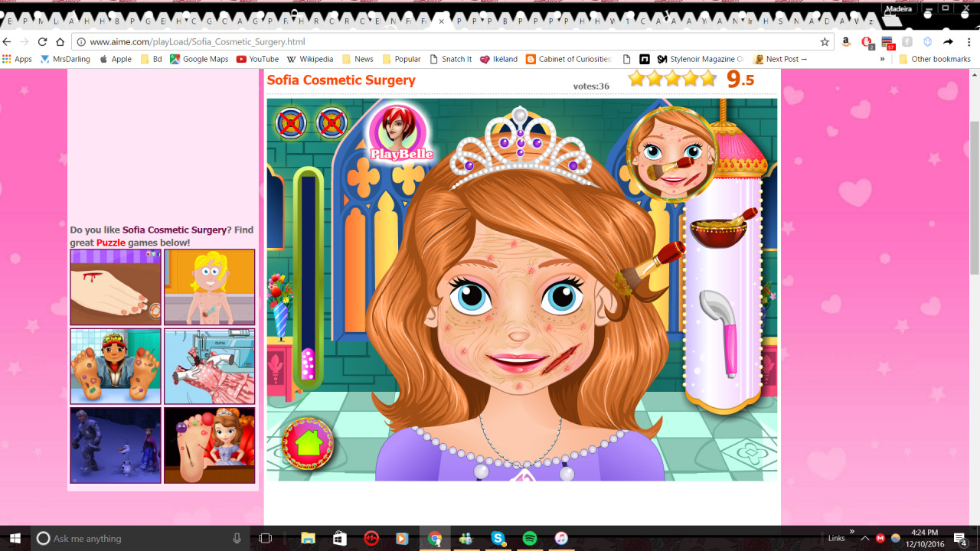Open Skype from the taskbar

(498, 538)
